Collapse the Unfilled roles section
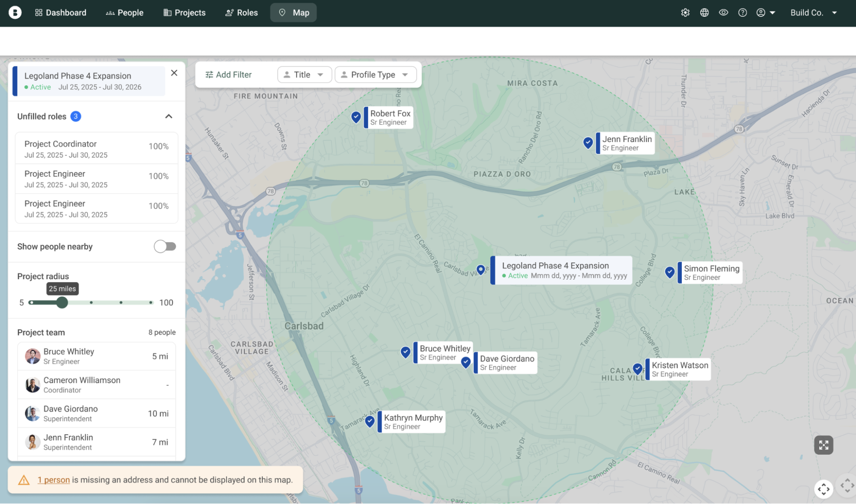The image size is (856, 504). pos(169,116)
